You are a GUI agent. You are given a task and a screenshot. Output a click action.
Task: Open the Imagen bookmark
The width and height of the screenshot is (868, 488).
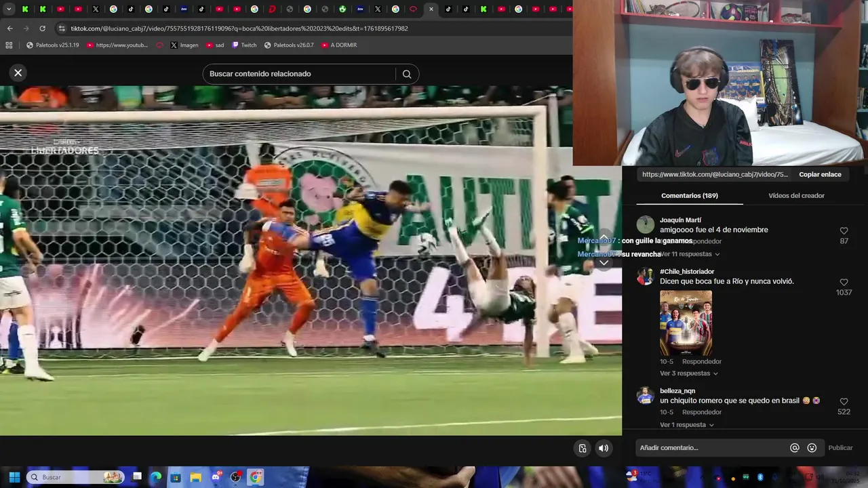coord(184,45)
